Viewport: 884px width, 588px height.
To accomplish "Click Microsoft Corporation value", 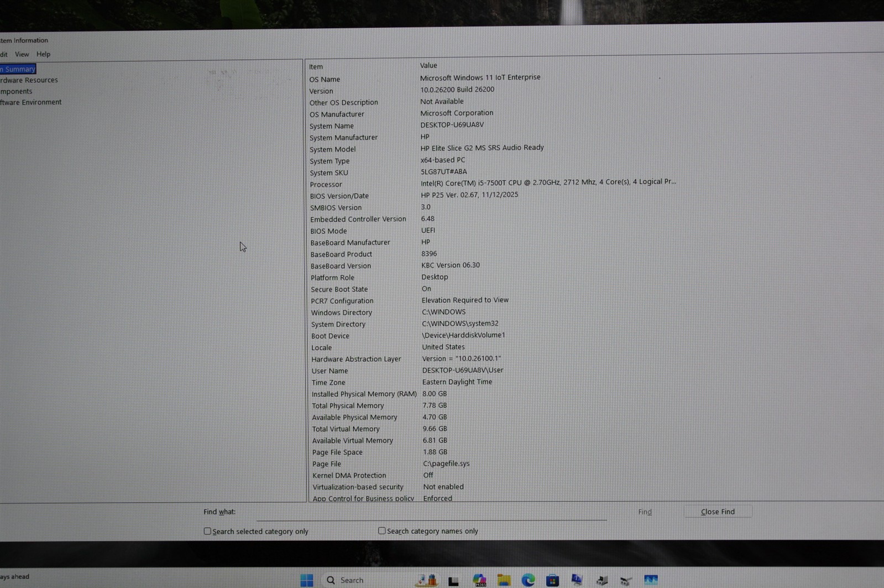I will point(457,113).
